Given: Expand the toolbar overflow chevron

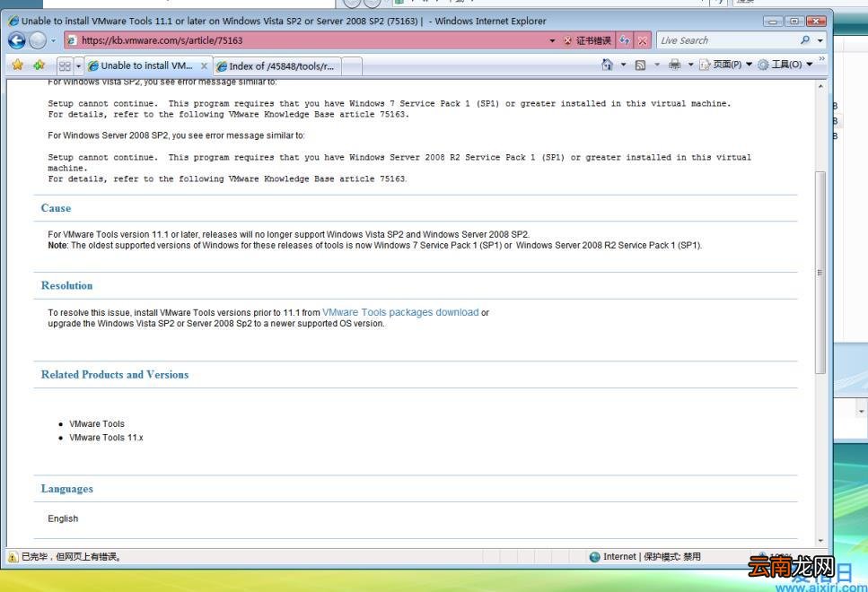Looking at the screenshot, I should (x=821, y=58).
